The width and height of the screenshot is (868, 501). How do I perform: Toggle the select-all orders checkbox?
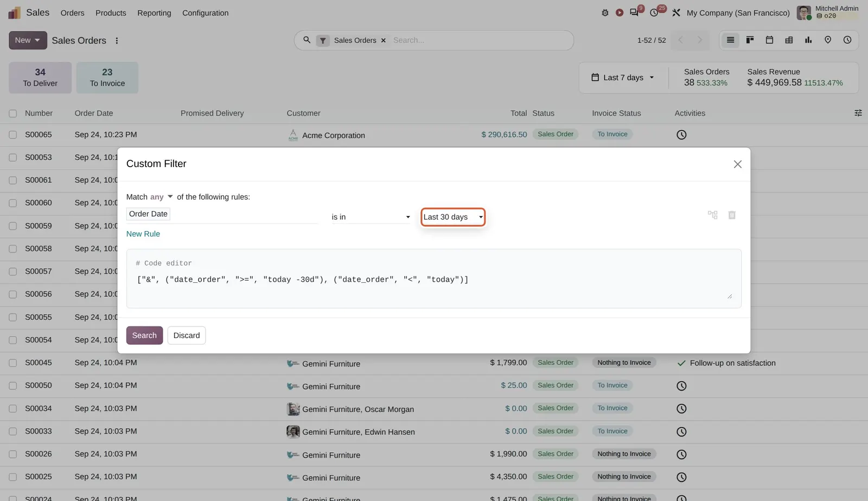coord(12,113)
